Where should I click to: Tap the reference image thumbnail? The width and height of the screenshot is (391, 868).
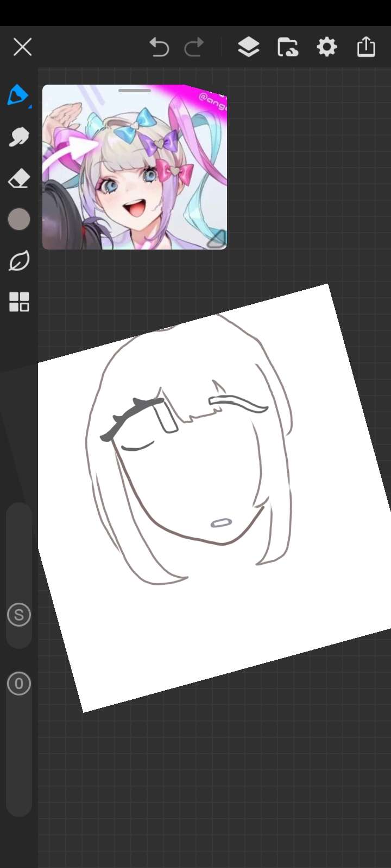tap(135, 167)
